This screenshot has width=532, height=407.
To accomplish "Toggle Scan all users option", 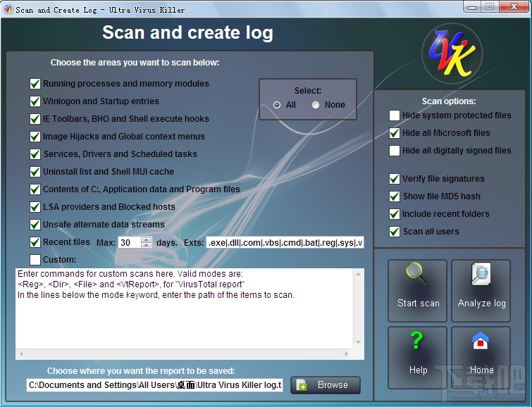I will (395, 232).
